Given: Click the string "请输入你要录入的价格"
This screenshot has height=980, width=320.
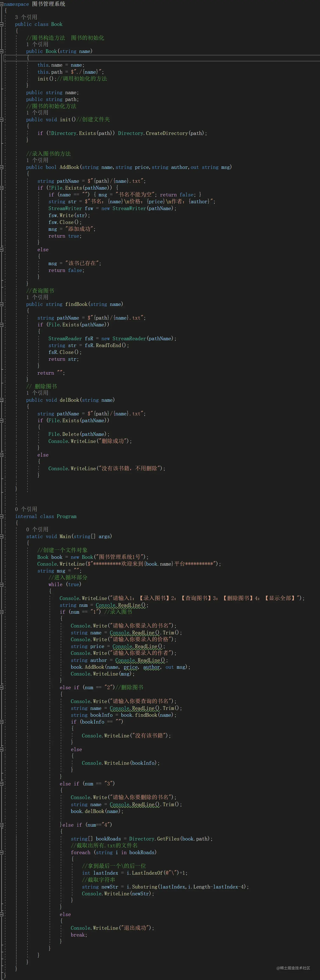Looking at the screenshot, I should tap(142, 639).
